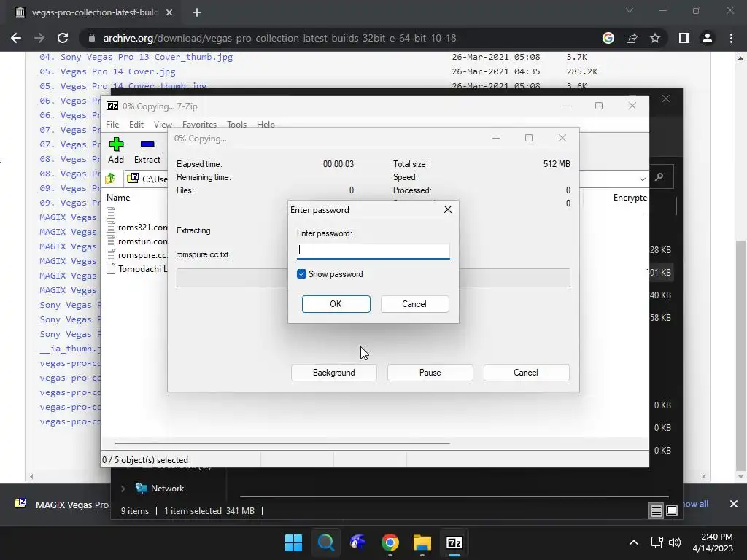Open the 7-Zip Tools menu

click(237, 124)
